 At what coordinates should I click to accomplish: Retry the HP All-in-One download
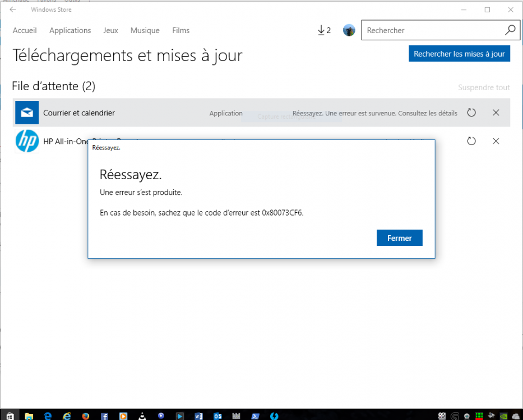click(x=471, y=141)
